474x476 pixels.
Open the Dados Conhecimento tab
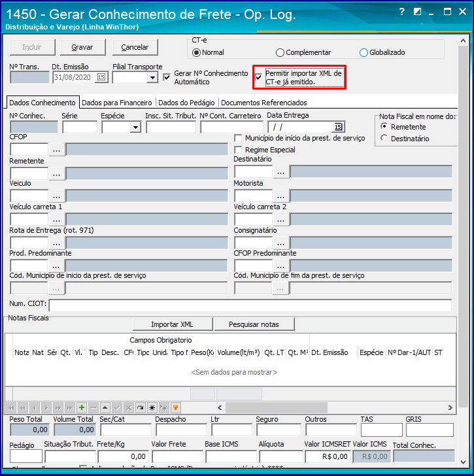coord(42,103)
